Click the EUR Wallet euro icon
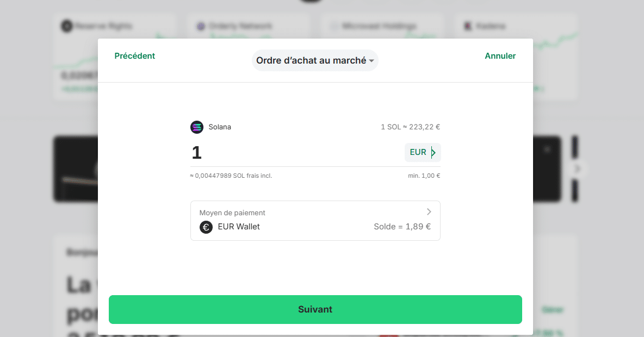This screenshot has height=337, width=644. click(206, 227)
